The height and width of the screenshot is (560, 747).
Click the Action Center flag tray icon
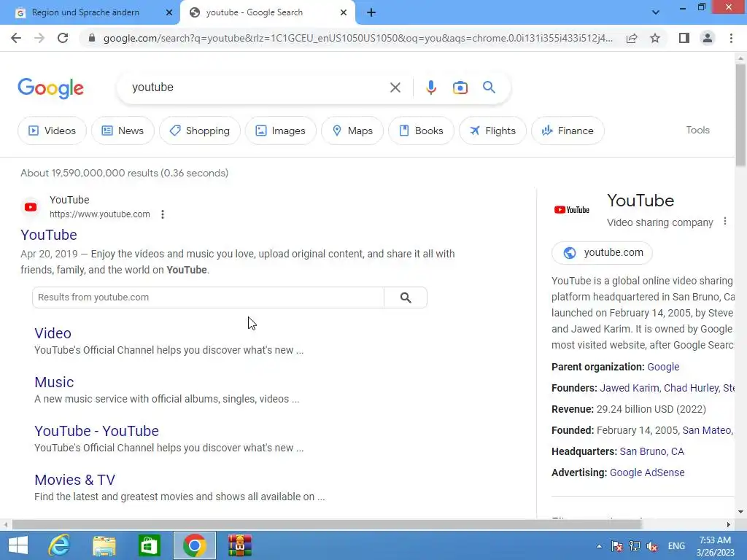tap(616, 546)
